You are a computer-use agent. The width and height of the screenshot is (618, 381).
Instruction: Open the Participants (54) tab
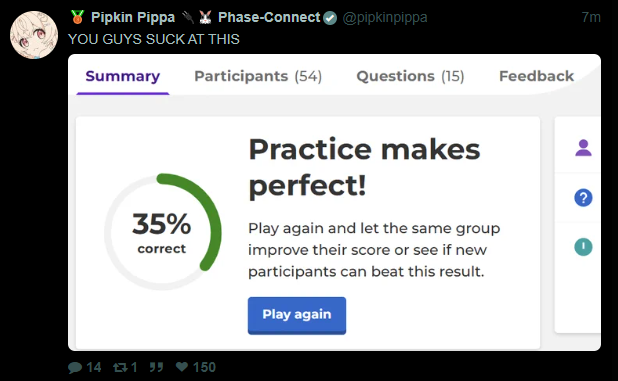click(258, 76)
